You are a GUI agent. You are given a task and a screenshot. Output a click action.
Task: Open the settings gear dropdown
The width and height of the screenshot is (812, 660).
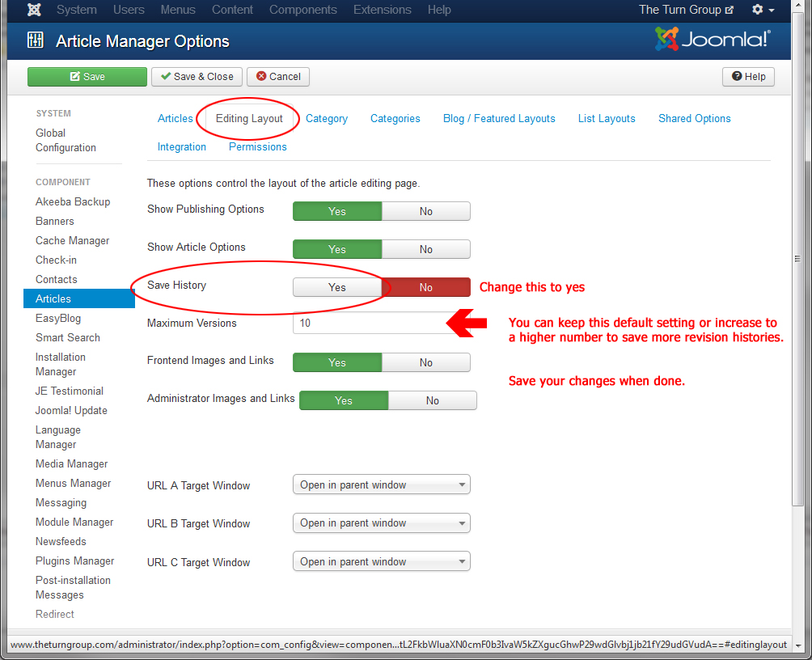[763, 10]
